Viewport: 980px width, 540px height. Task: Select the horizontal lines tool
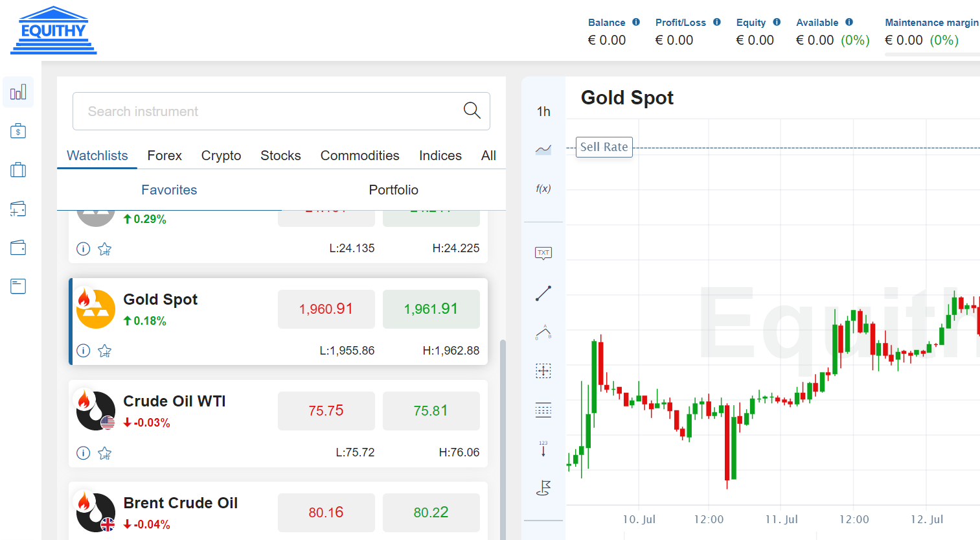point(543,410)
